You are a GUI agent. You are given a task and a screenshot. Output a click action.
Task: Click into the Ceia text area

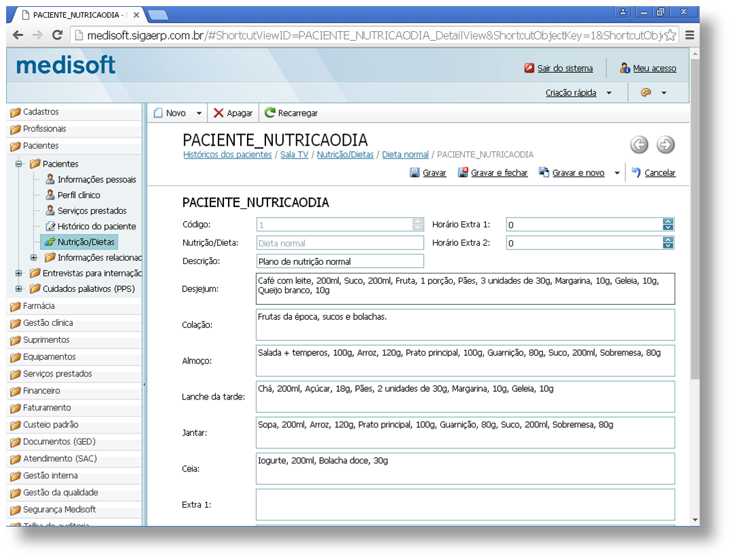tap(465, 468)
